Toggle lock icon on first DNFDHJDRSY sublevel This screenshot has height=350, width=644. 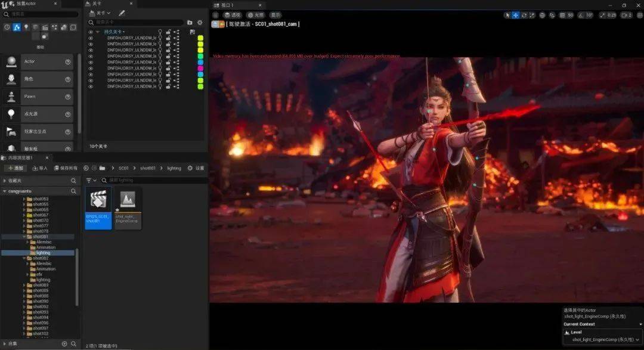168,38
